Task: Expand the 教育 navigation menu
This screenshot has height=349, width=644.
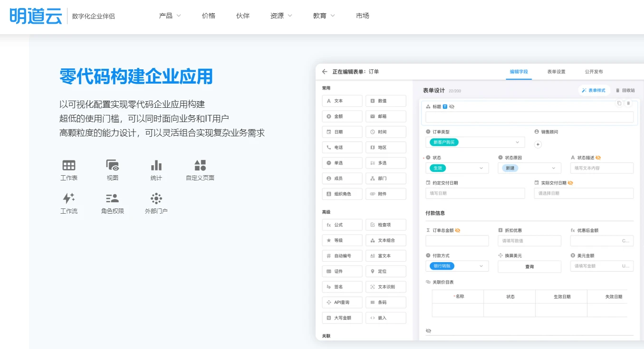Action: click(x=324, y=16)
